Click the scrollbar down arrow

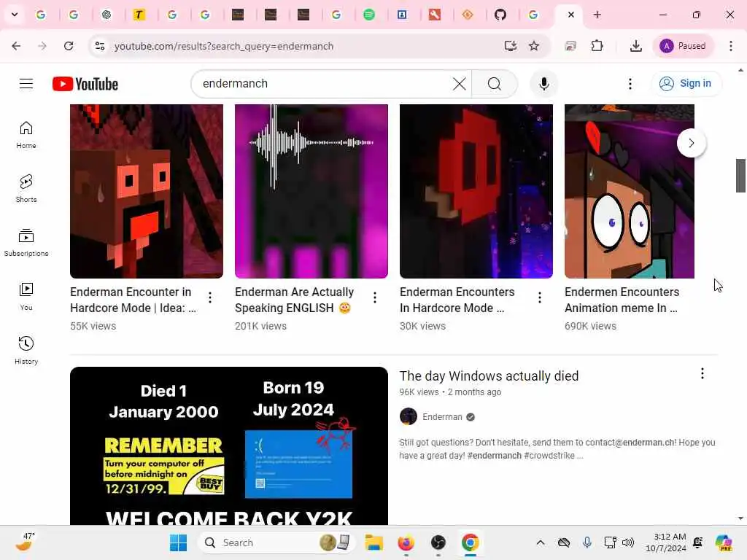(740, 518)
